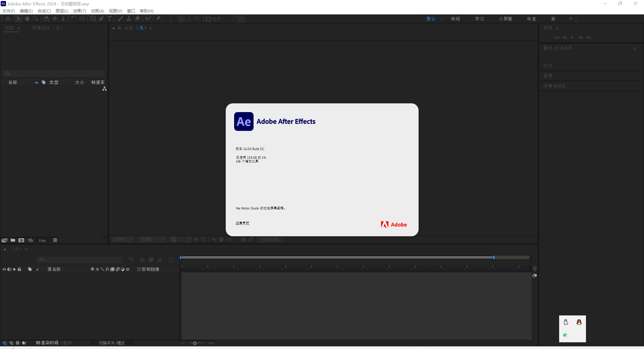
Task: Enable motion blur for the composition
Action: (x=160, y=260)
